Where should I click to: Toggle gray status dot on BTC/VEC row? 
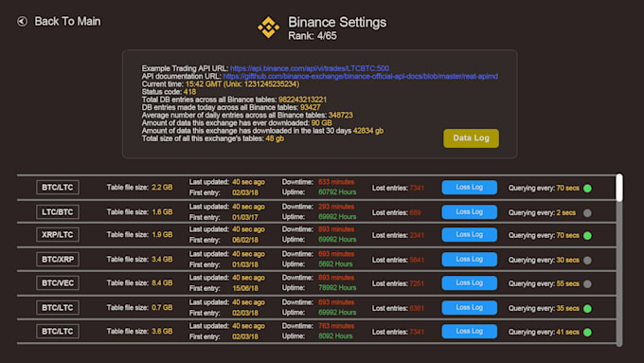tap(588, 284)
